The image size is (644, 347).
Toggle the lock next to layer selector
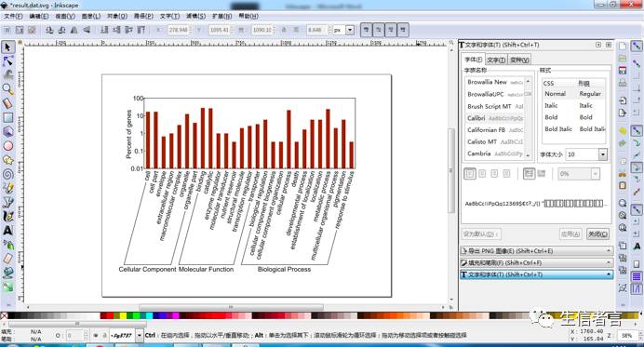click(x=105, y=336)
